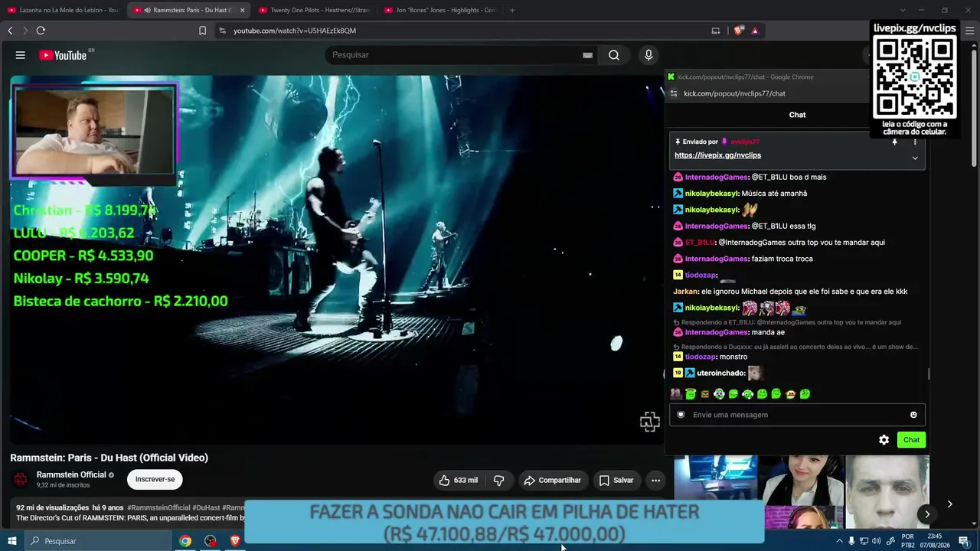Switch to the Jon "Bones" Jones Highlights tab

[440, 10]
